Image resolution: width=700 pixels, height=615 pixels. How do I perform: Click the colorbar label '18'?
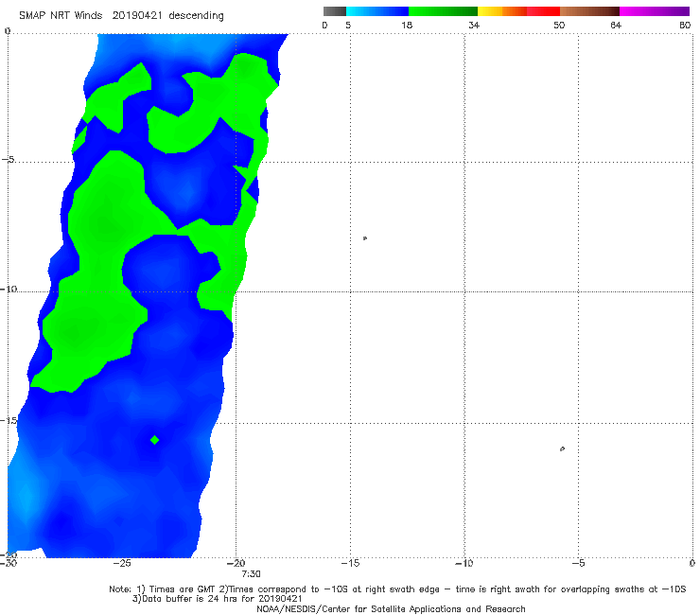point(406,26)
